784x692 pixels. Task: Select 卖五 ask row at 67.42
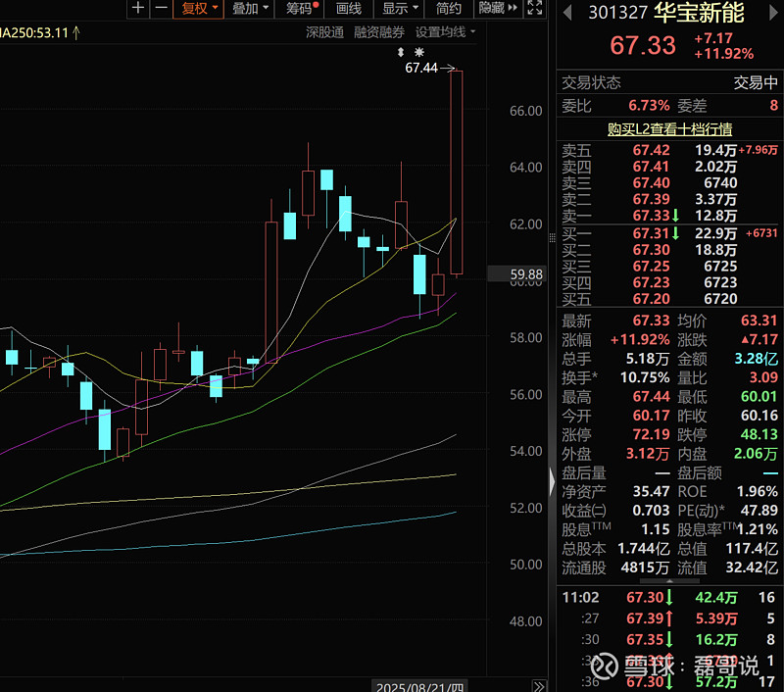(x=669, y=150)
